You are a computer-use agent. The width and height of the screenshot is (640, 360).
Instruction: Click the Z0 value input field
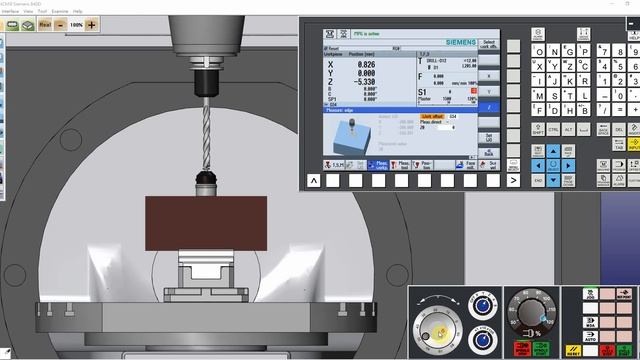pos(445,127)
